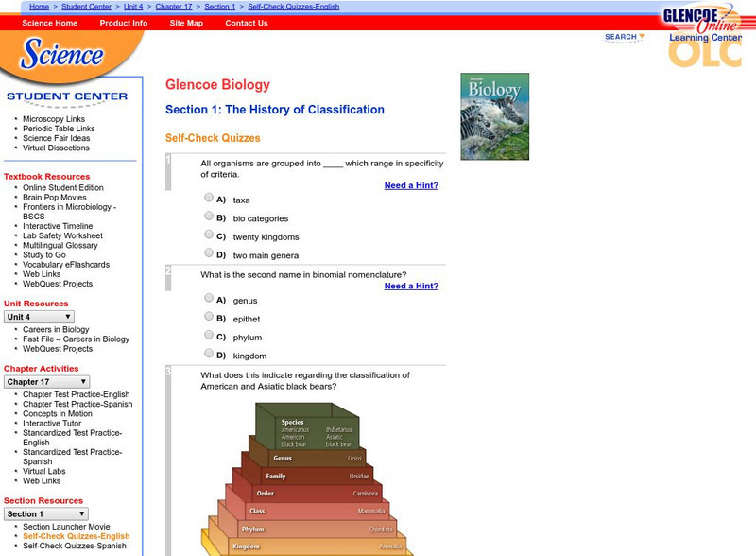Screen dimensions: 756x556
Task: Open Virtual Dissections
Action: (56, 148)
